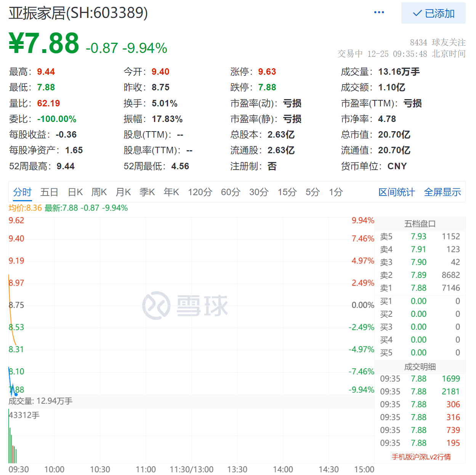Click the trade detail row with volume 306
The width and height of the screenshot is (476, 475).
pyautogui.click(x=420, y=404)
